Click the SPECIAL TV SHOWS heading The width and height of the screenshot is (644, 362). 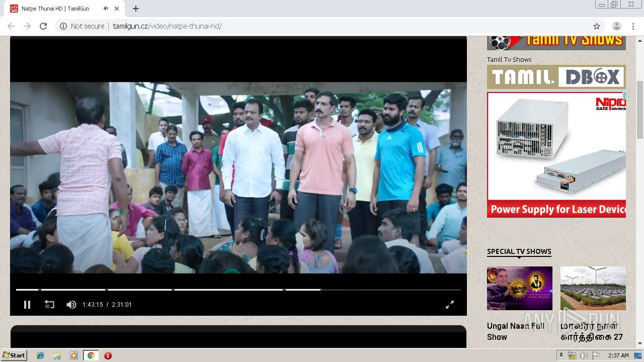click(x=519, y=251)
